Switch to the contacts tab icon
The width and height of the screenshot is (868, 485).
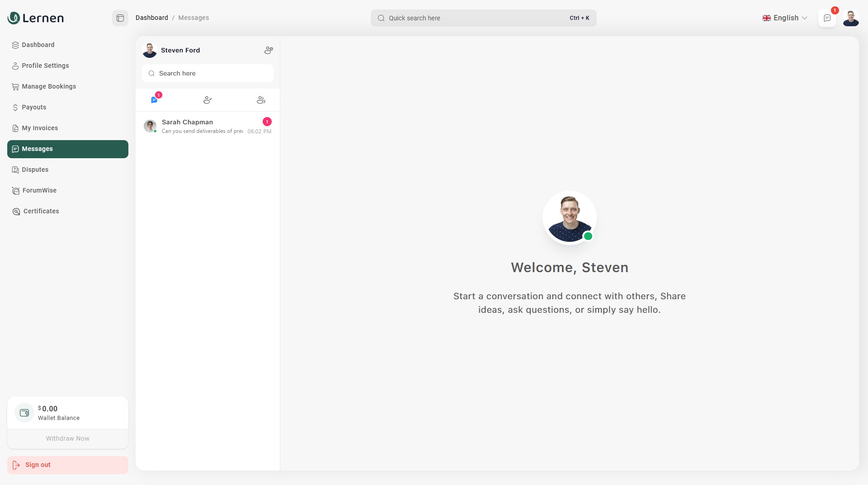(x=208, y=100)
